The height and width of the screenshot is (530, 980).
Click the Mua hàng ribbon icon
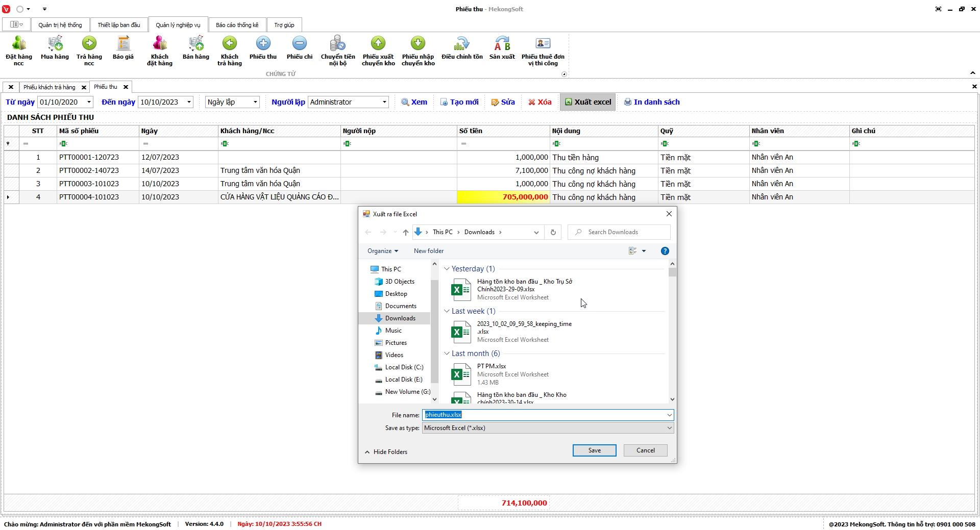(55, 48)
